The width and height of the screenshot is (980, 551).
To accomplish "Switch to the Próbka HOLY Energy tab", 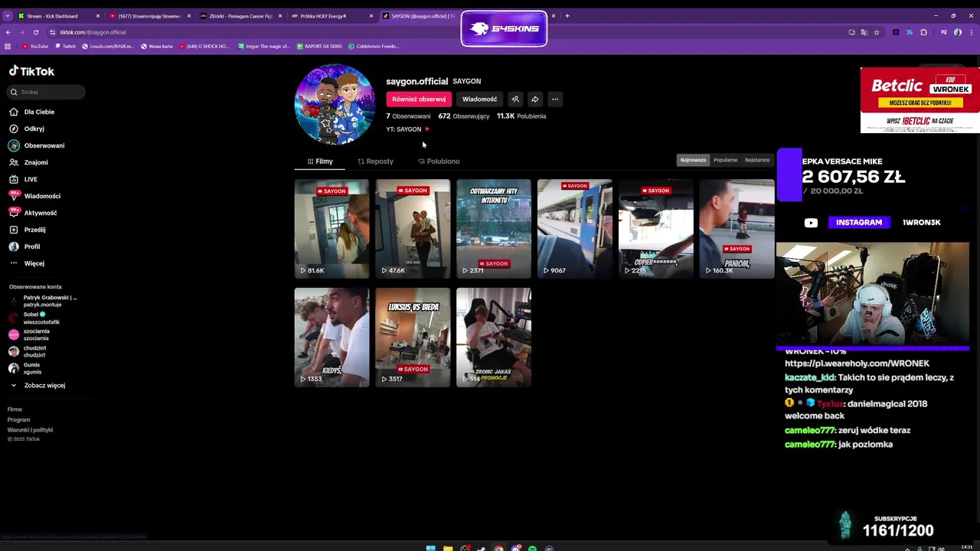I will click(x=333, y=16).
